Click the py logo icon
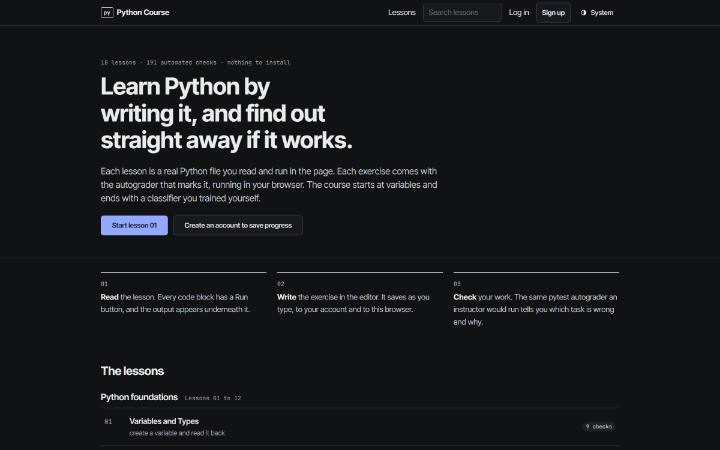Screen dimensions: 720x450 point(107,12)
